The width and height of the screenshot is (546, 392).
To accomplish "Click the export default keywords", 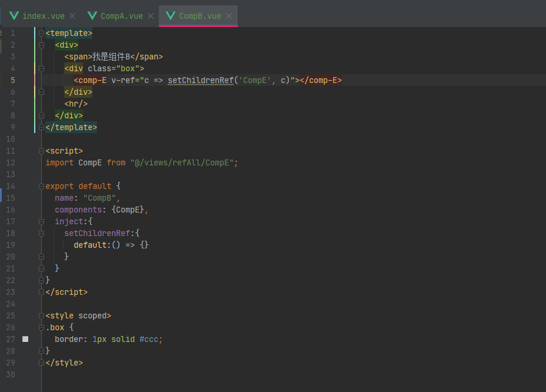I will 78,187.
